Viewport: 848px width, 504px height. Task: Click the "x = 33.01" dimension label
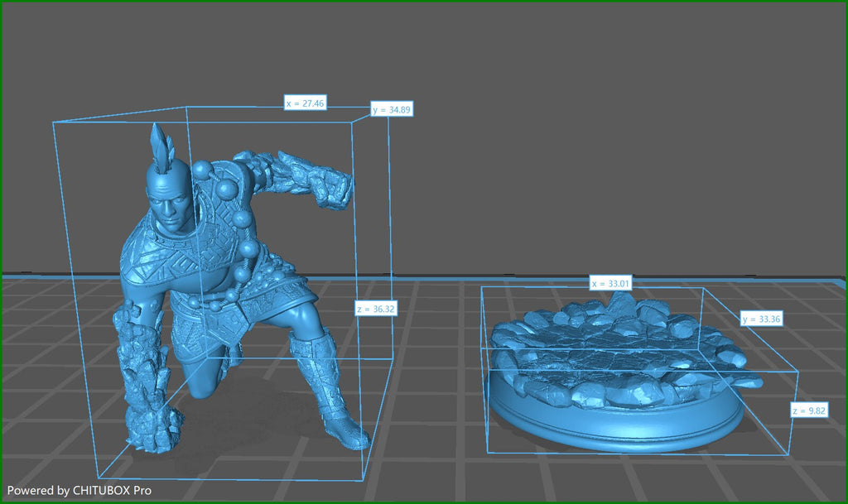610,282
